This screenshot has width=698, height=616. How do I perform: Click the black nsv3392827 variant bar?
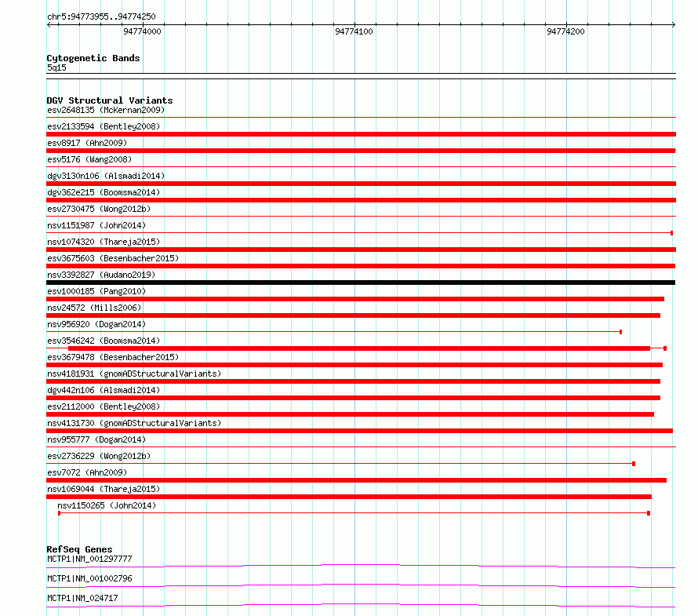coord(361,282)
